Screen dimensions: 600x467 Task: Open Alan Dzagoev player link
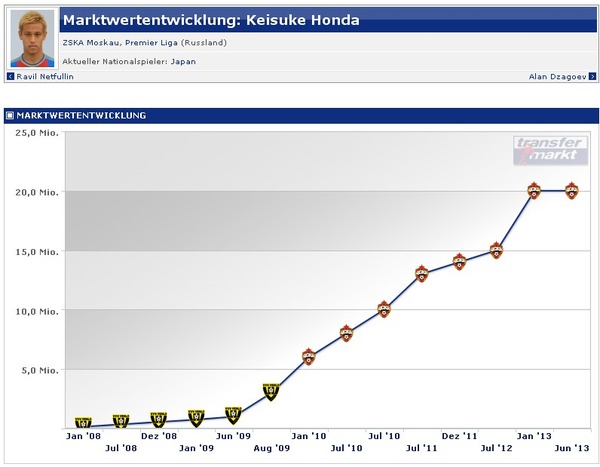pos(558,77)
